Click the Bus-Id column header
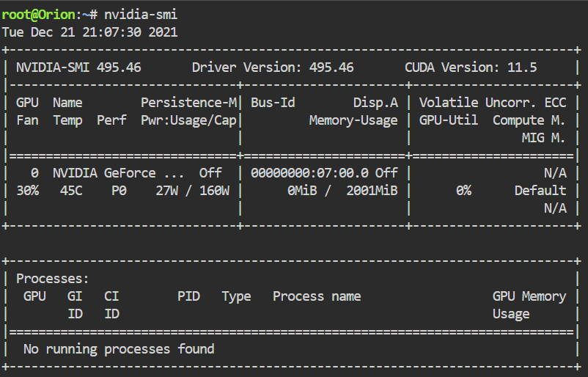Image resolution: width=588 pixels, height=377 pixels. [273, 103]
